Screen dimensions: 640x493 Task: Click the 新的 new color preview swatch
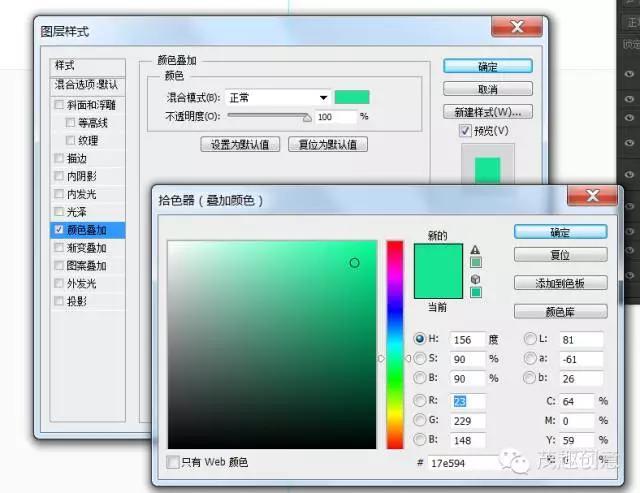click(x=438, y=258)
